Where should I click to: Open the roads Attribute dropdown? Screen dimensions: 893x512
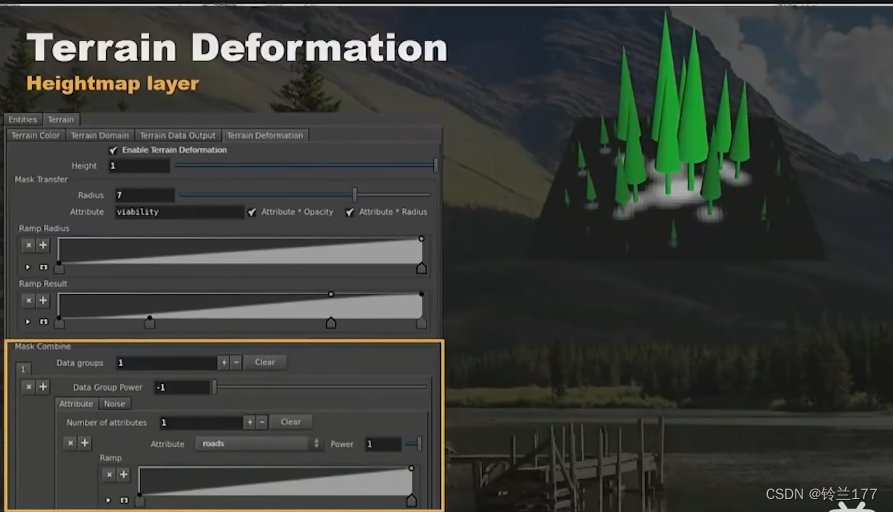tap(260, 443)
